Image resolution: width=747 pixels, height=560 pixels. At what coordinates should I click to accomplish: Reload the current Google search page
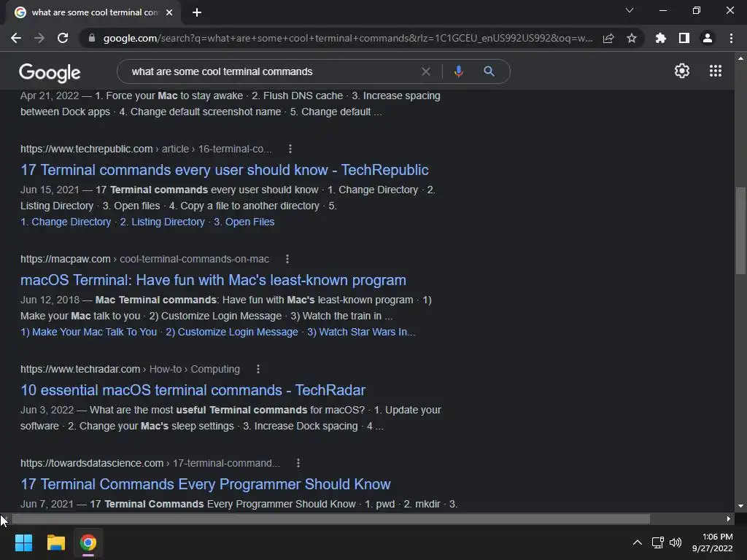pyautogui.click(x=63, y=38)
